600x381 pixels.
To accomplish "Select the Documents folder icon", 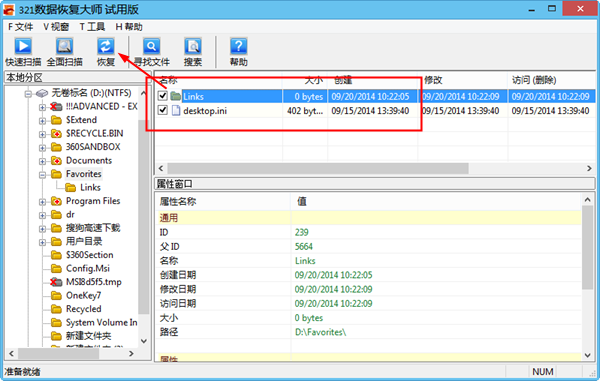I will pos(56,161).
